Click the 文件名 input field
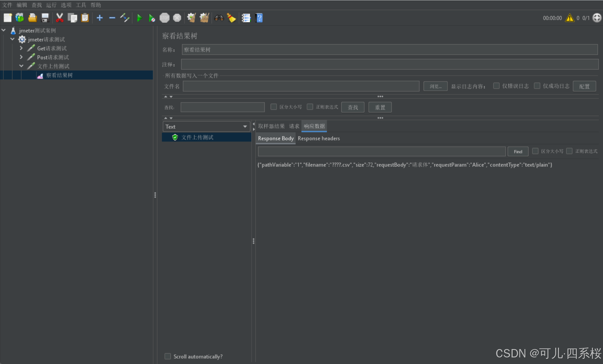Screen dimensions: 603x364 301,86
